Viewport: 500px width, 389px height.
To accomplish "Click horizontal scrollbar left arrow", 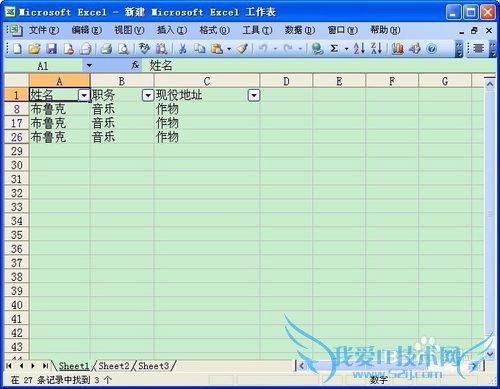I will tap(301, 366).
